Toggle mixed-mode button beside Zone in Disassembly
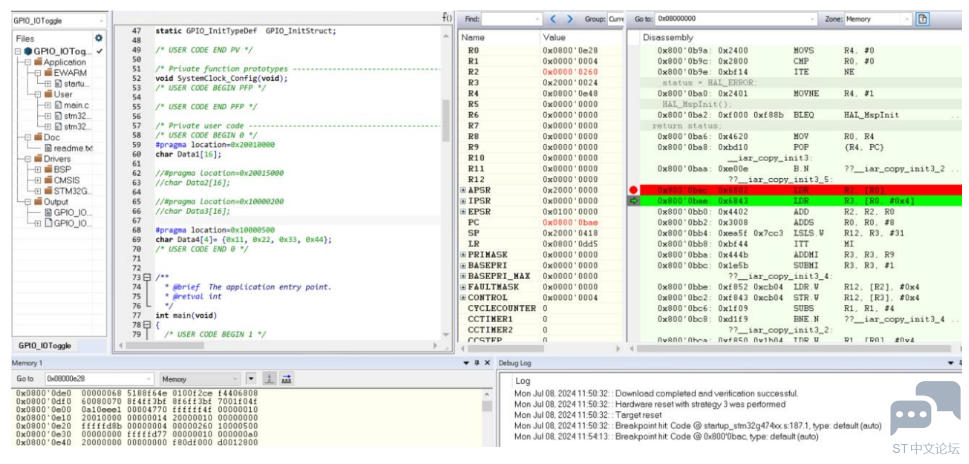Viewport: 969px width, 464px height. click(x=923, y=19)
